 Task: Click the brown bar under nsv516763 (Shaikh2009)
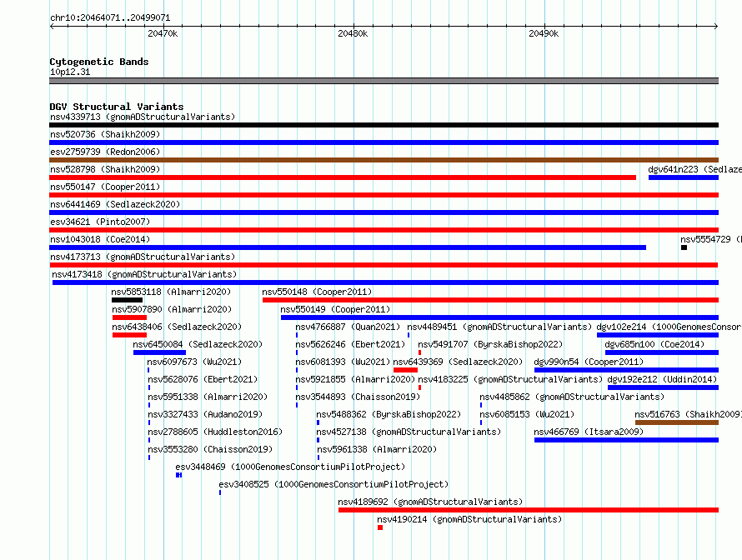point(677,422)
